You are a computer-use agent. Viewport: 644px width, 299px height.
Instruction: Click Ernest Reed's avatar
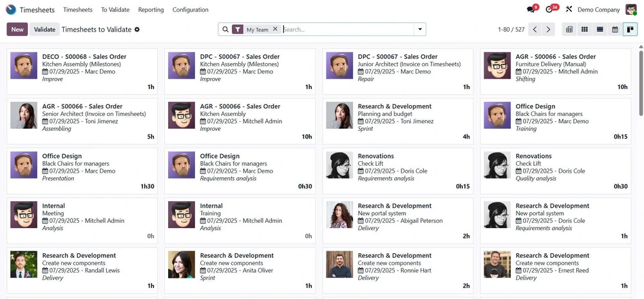coord(497,264)
